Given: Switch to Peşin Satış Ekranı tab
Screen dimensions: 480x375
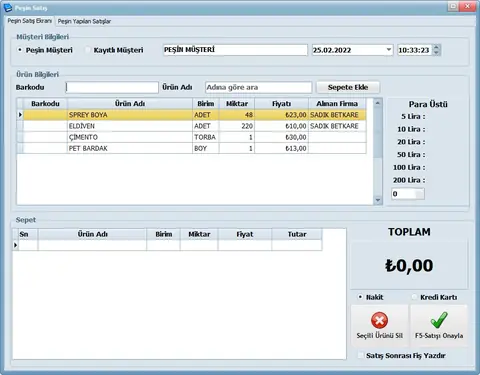Looking at the screenshot, I should tap(29, 21).
